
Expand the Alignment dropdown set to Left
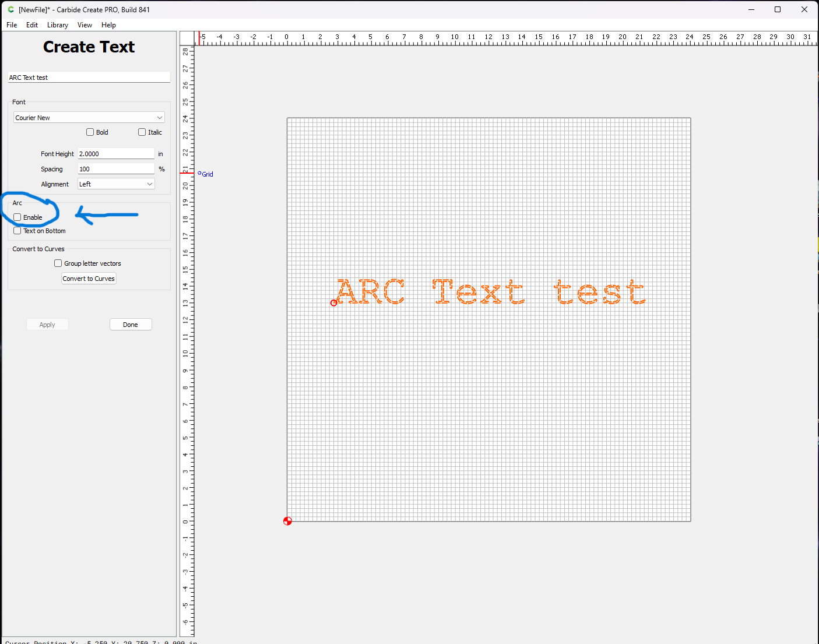click(116, 184)
